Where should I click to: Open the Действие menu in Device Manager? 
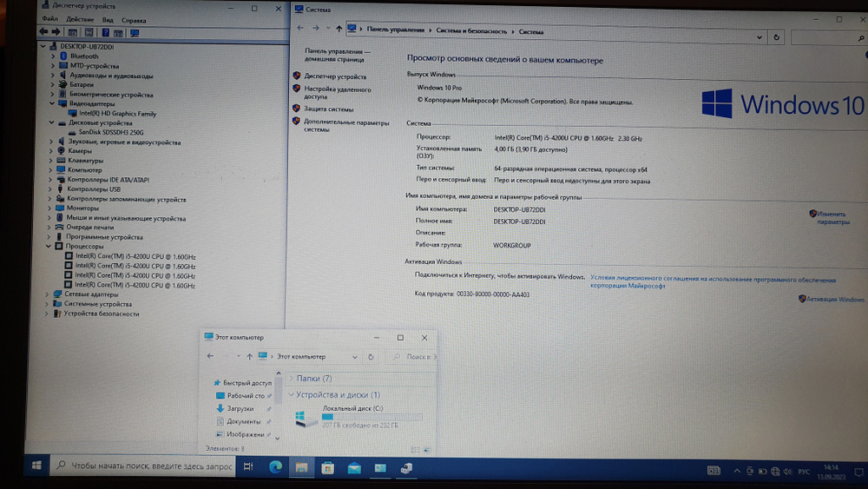80,19
